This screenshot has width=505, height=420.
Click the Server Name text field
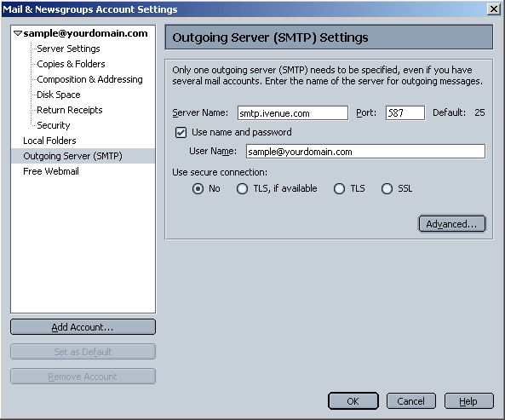(293, 113)
